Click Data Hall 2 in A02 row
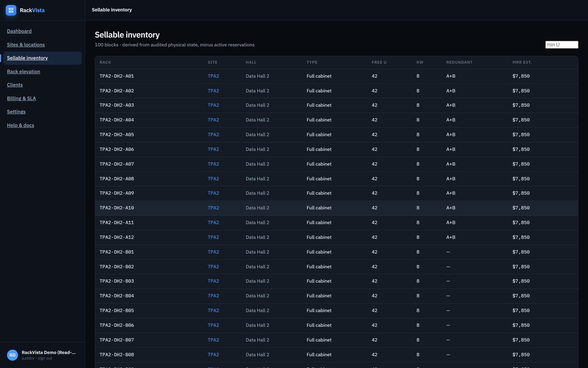The image size is (588, 368). coord(258,91)
